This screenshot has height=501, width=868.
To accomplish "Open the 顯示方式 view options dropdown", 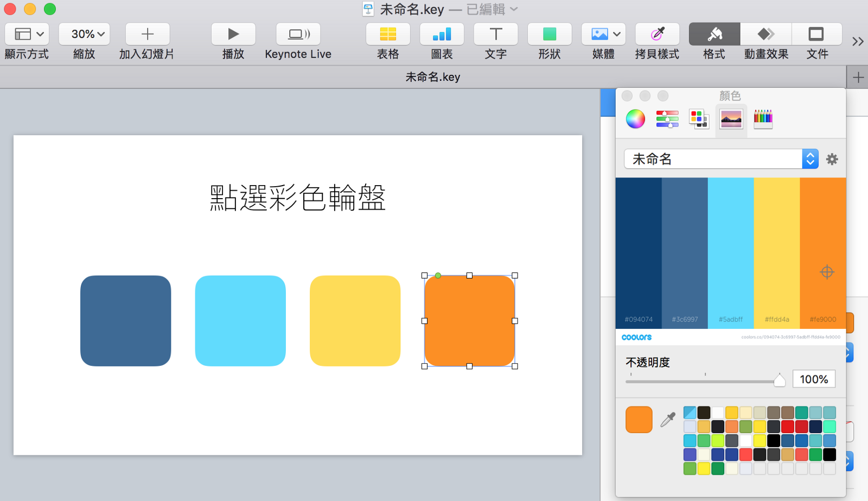I will pos(27,34).
